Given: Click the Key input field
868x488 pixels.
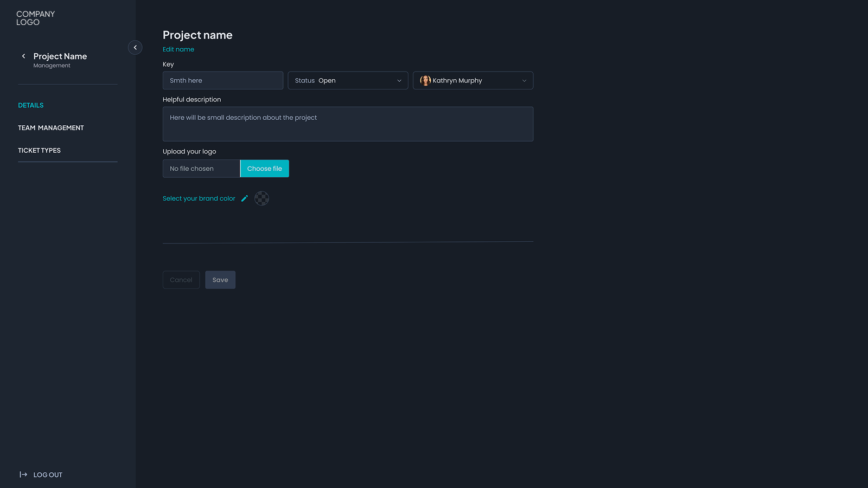Looking at the screenshot, I should click(223, 81).
